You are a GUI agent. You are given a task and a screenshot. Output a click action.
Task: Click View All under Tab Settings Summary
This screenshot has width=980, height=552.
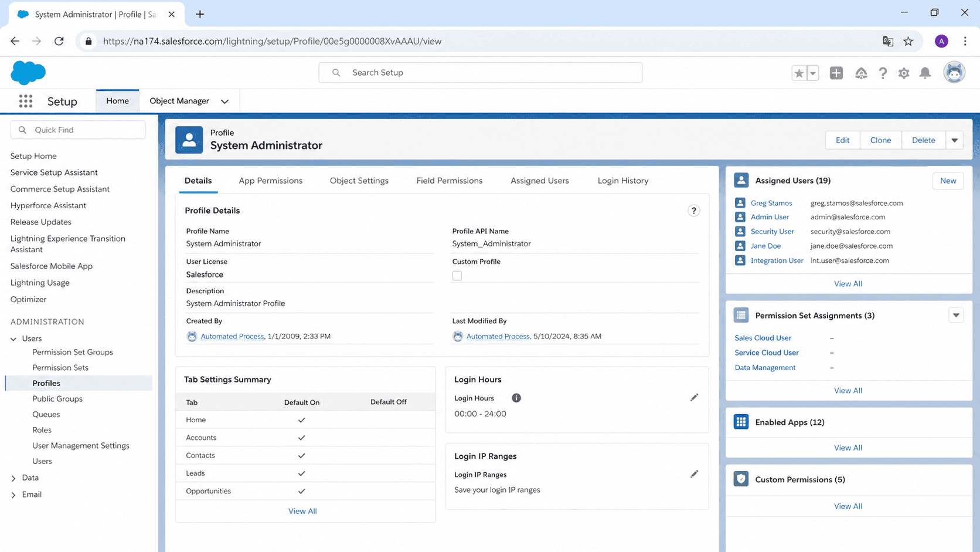(302, 511)
